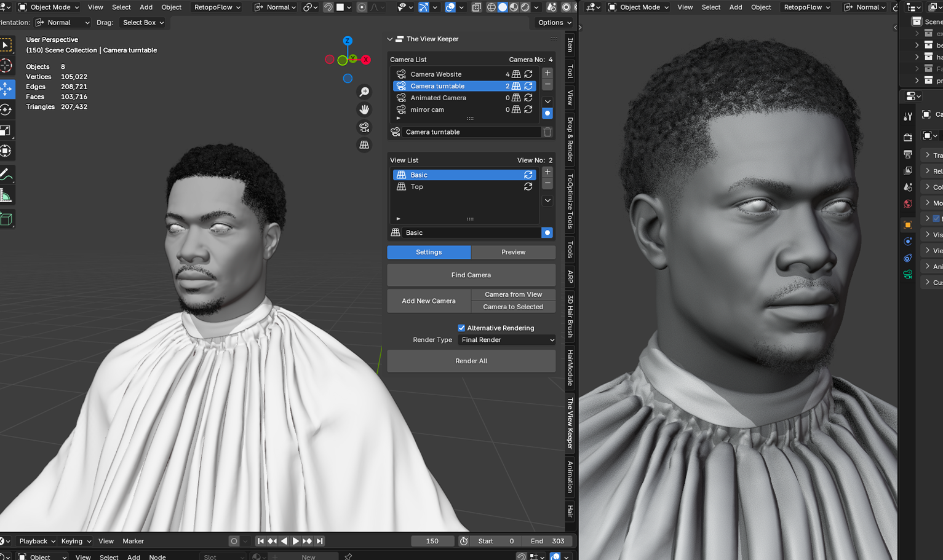Open the HairModule sidebar tab
Screen dimensions: 943x560
(570, 367)
